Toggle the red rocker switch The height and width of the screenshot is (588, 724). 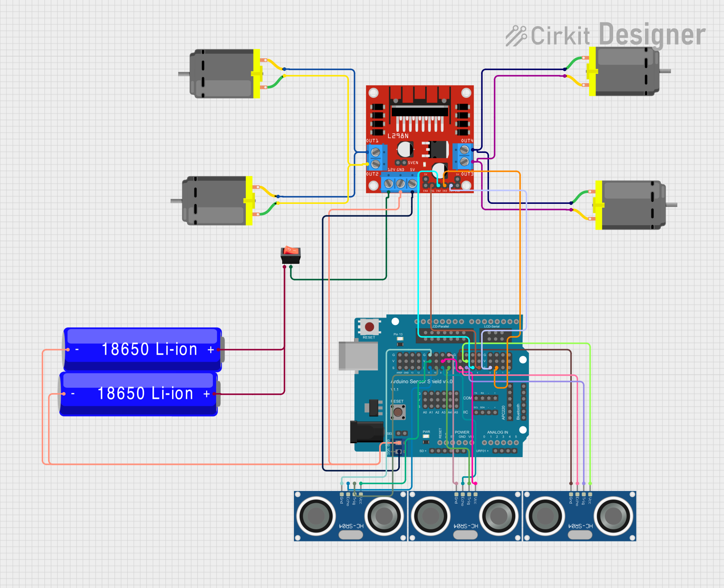pyautogui.click(x=291, y=255)
